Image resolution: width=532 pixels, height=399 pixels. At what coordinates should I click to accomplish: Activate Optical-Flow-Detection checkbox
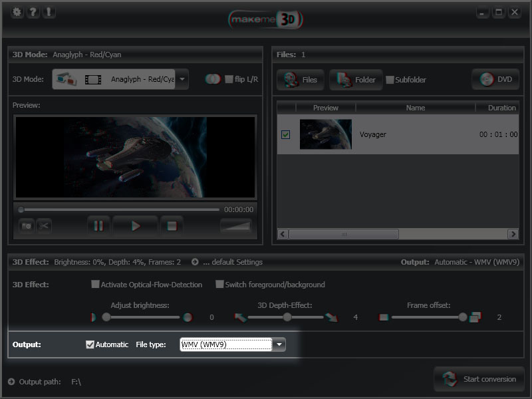click(x=95, y=284)
